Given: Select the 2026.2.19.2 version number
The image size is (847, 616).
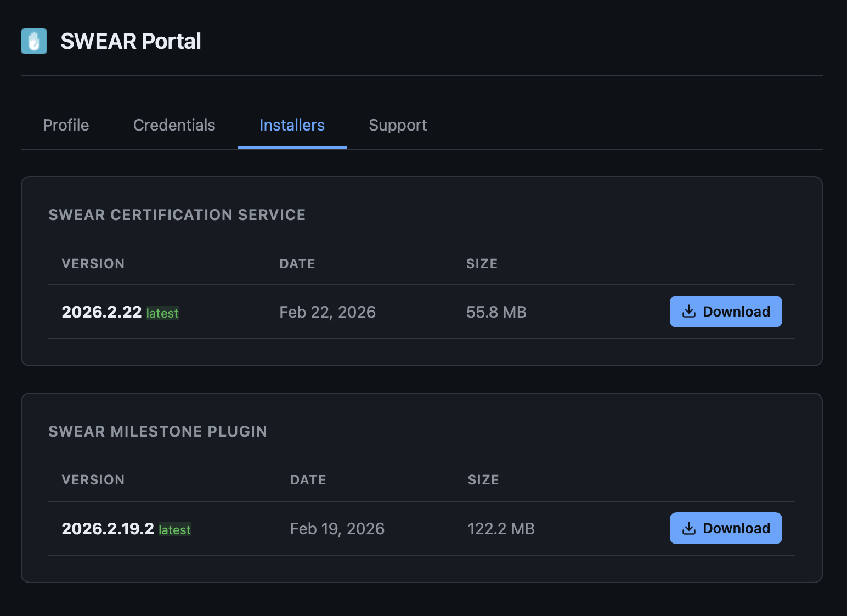Looking at the screenshot, I should click(108, 529).
